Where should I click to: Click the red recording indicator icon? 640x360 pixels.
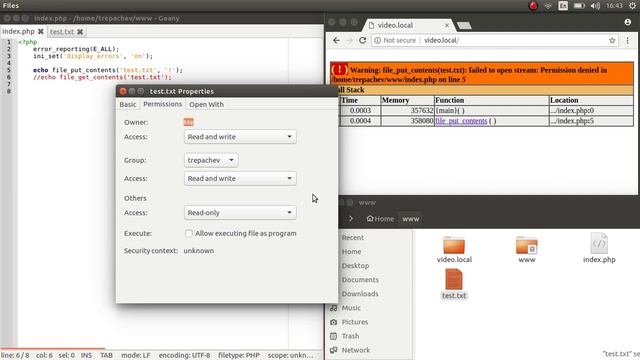click(x=533, y=6)
